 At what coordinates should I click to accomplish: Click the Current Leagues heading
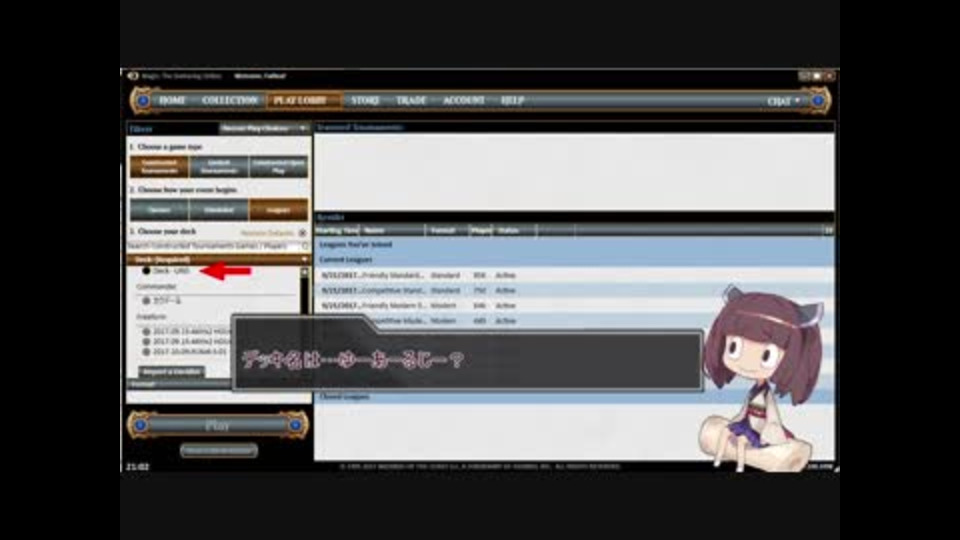tap(345, 260)
